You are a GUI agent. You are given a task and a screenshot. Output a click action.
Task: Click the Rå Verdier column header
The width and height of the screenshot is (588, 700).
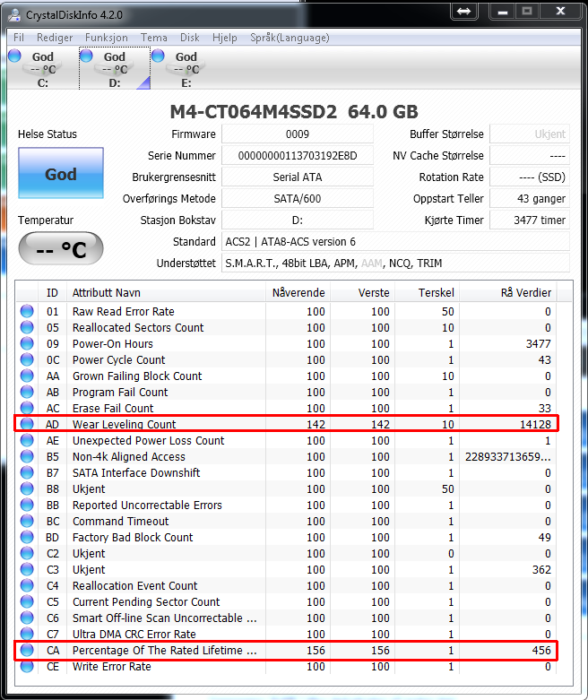click(508, 293)
